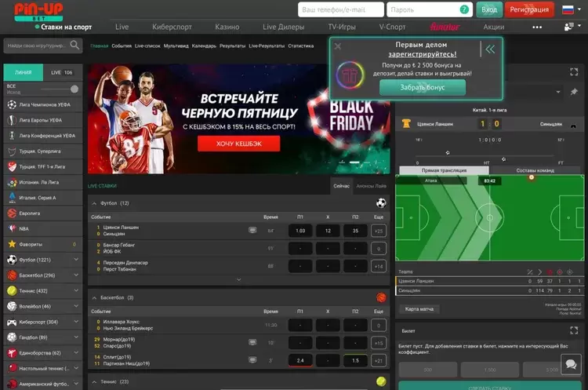Open the Сейчас tab

pyautogui.click(x=341, y=186)
